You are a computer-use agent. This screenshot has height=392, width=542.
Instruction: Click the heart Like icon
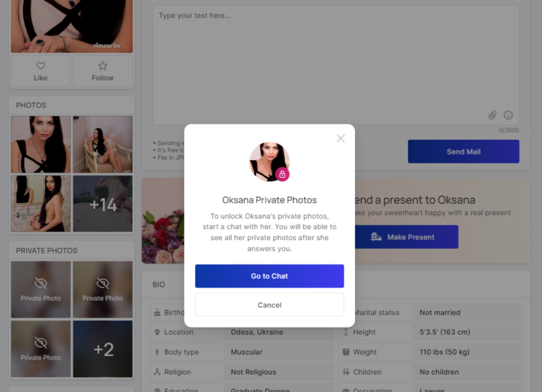[x=41, y=66]
